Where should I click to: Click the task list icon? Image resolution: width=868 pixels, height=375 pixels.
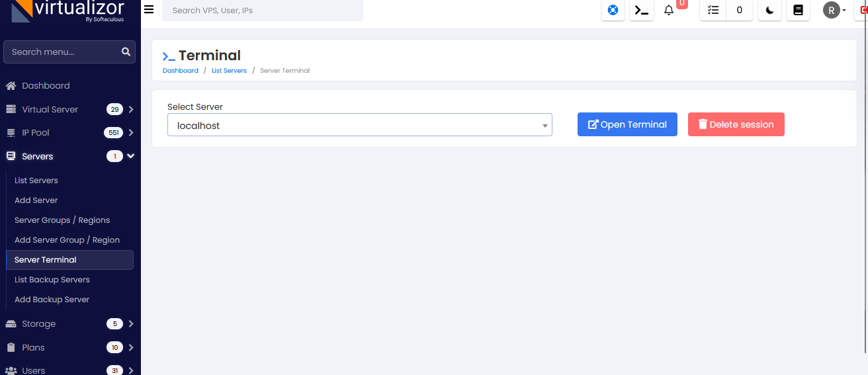coord(713,11)
